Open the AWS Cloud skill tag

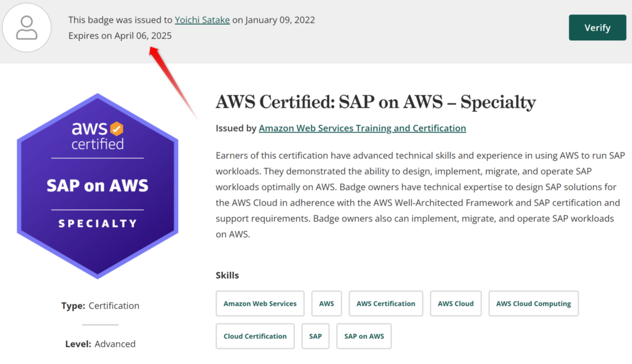click(x=456, y=304)
